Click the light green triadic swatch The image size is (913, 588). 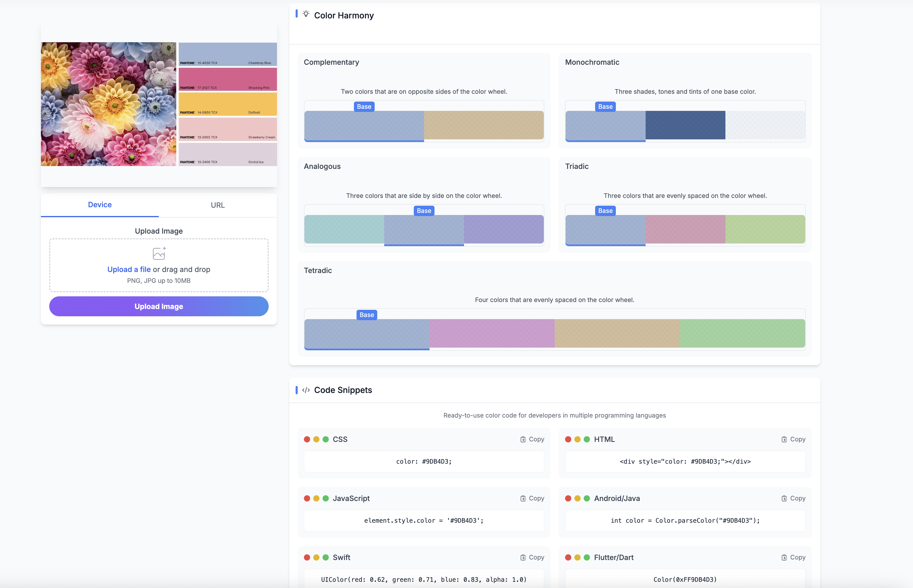pyautogui.click(x=765, y=229)
